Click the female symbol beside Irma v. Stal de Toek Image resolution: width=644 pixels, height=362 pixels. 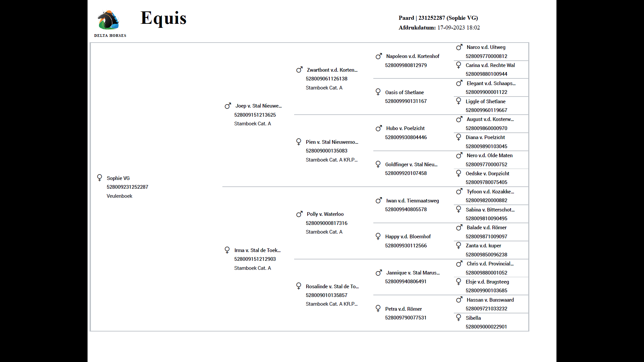(x=227, y=250)
